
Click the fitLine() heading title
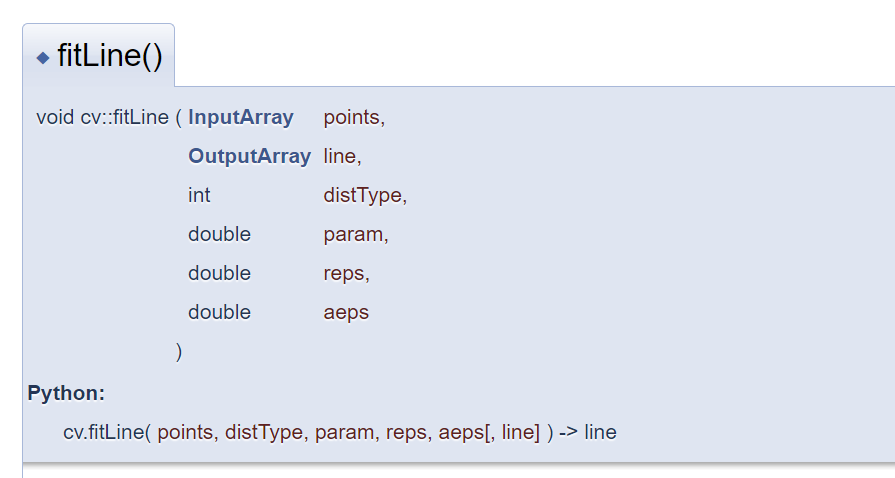pos(110,56)
